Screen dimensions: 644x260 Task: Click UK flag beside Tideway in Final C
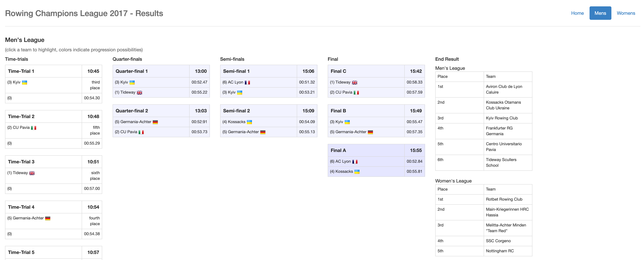[x=354, y=82]
